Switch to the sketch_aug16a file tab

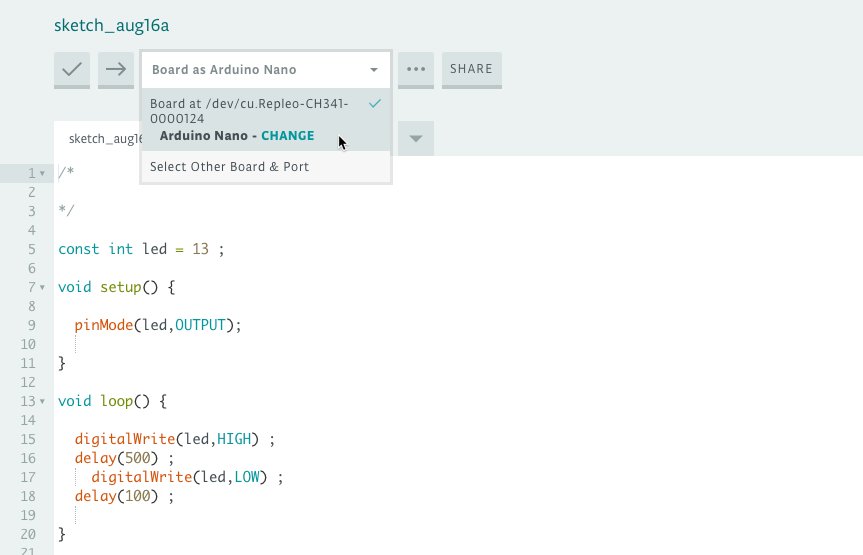tap(98, 139)
